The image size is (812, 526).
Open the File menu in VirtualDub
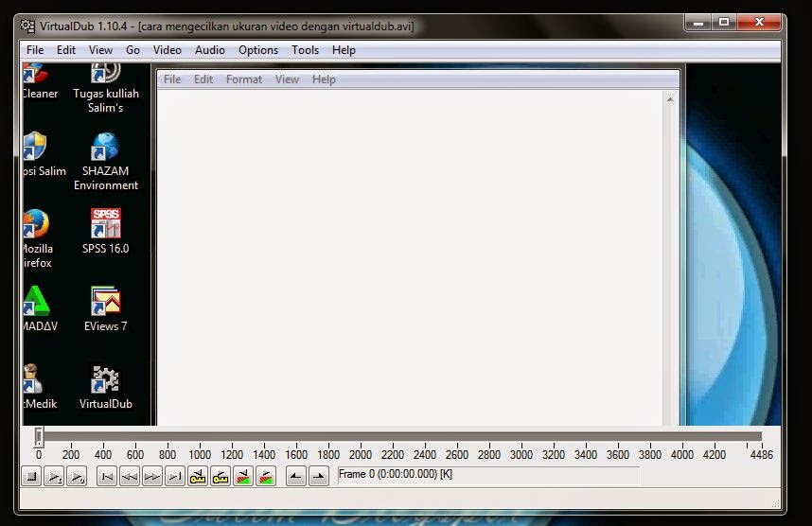35,50
